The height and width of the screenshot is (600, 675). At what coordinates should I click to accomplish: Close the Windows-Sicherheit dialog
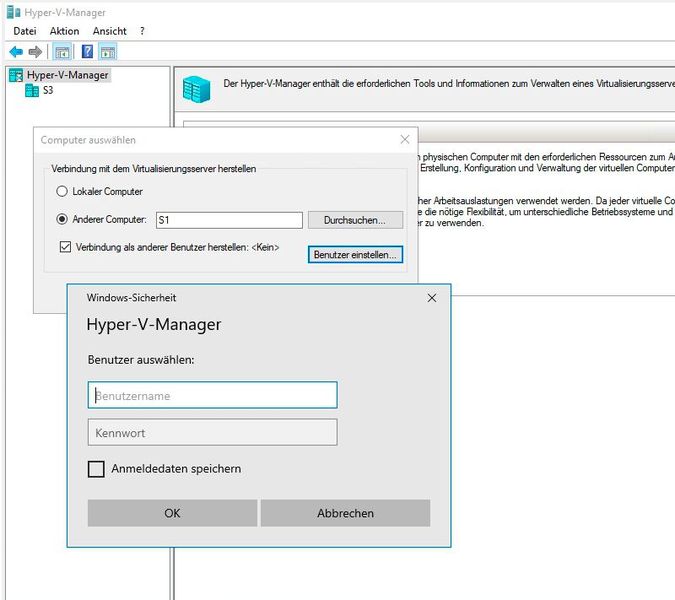pos(432,298)
